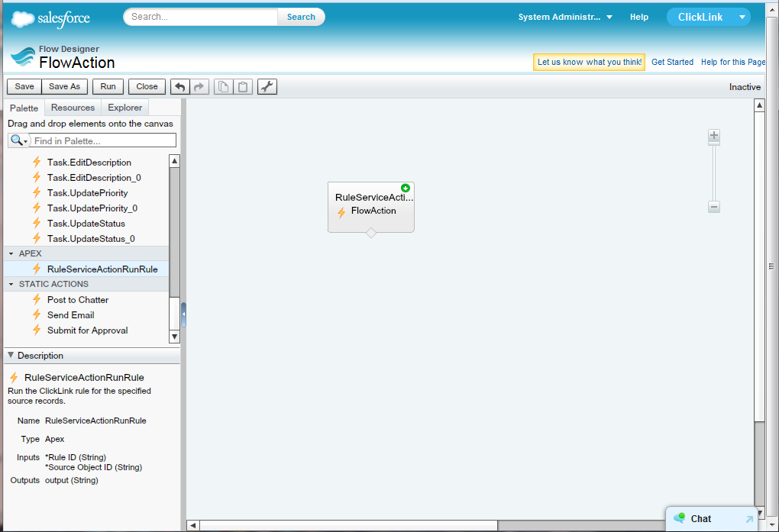The height and width of the screenshot is (532, 779).
Task: Click the Salesforce cloud logo
Action: 23,17
